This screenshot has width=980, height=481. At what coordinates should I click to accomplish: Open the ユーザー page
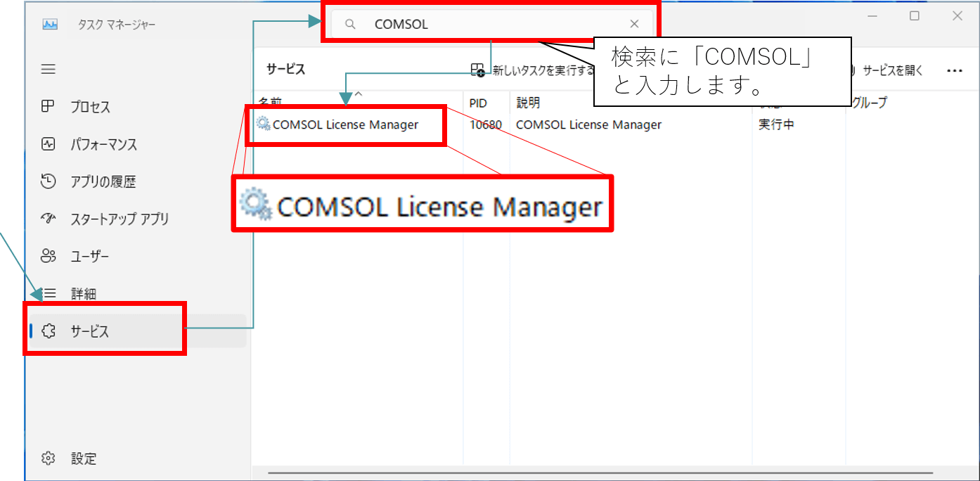tap(89, 256)
